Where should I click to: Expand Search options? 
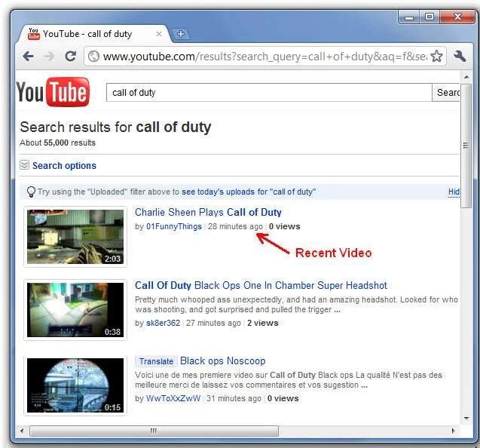64,165
